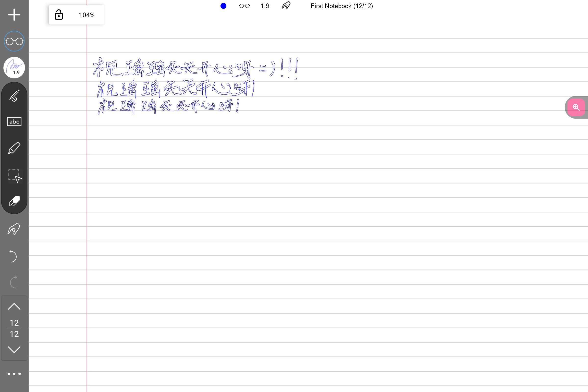Go to previous page with up chevron

[14, 306]
